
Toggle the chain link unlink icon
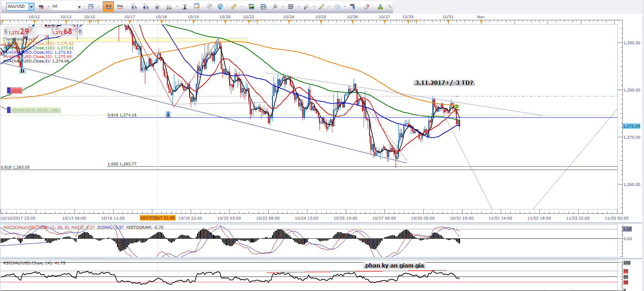coord(41,6)
